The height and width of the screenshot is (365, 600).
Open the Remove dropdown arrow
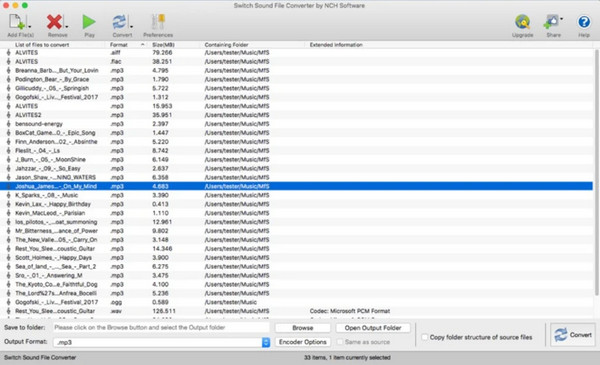coord(67,27)
